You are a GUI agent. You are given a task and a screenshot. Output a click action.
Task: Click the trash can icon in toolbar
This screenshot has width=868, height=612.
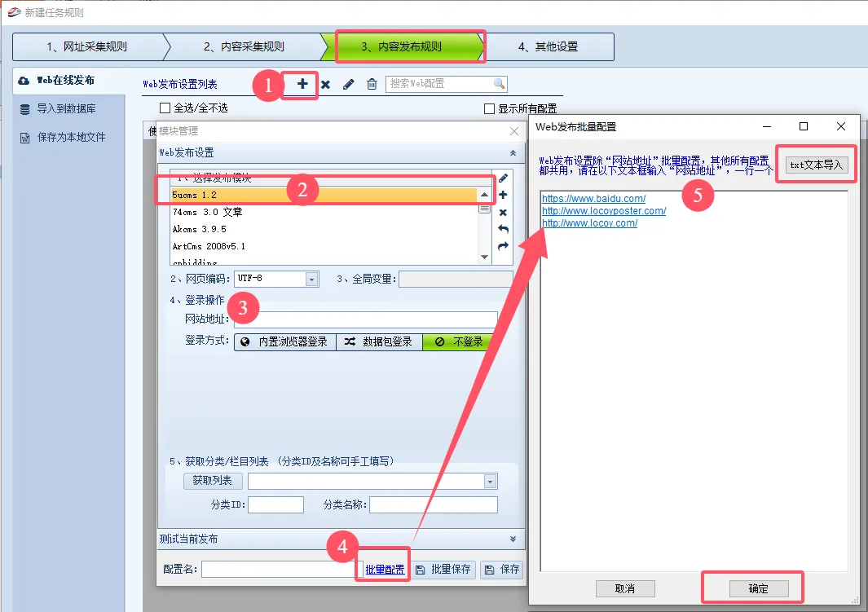point(372,84)
